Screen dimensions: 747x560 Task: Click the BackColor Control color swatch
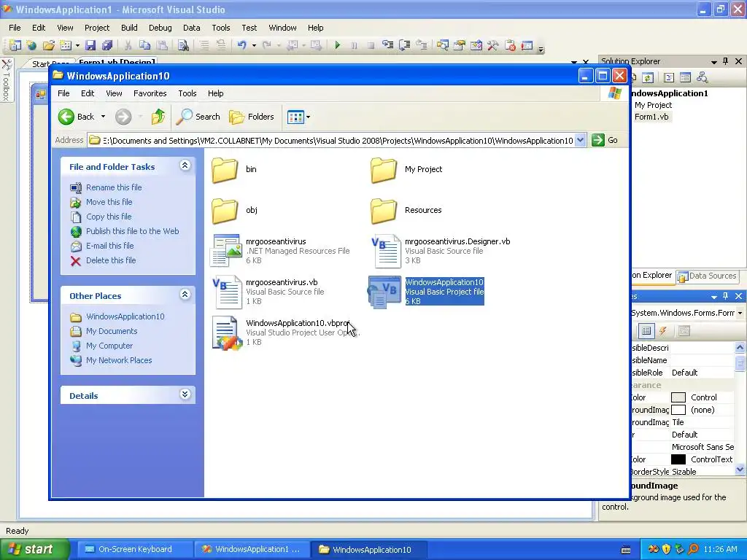pos(678,397)
